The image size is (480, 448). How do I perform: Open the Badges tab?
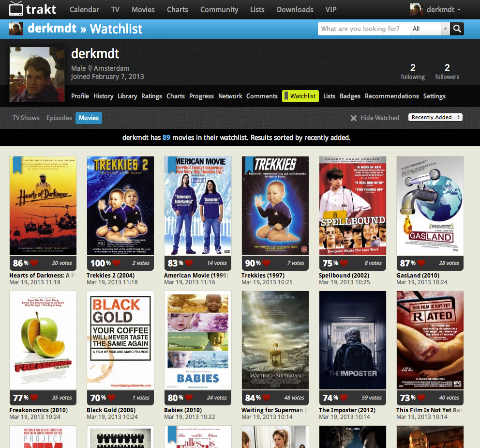pyautogui.click(x=350, y=96)
